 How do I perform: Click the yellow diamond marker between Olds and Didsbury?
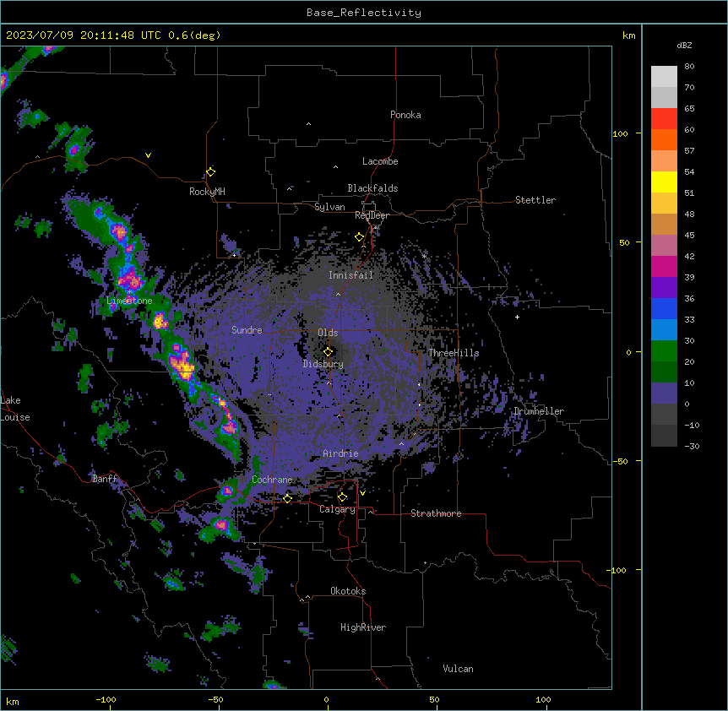328,352
